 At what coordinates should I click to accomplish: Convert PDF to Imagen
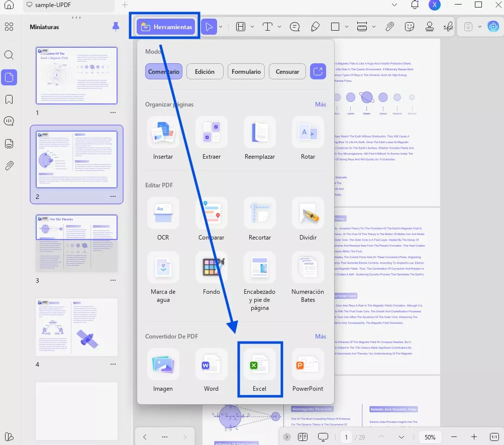163,371
